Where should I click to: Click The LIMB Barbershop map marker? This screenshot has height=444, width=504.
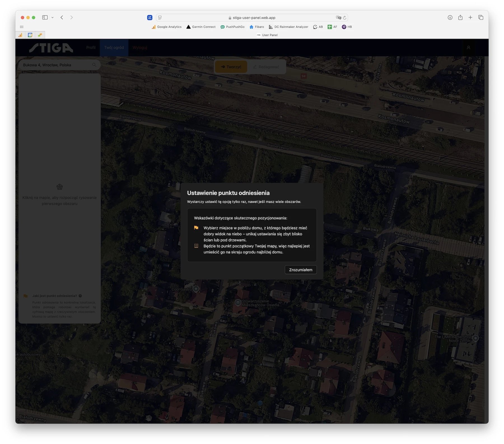[475, 338]
